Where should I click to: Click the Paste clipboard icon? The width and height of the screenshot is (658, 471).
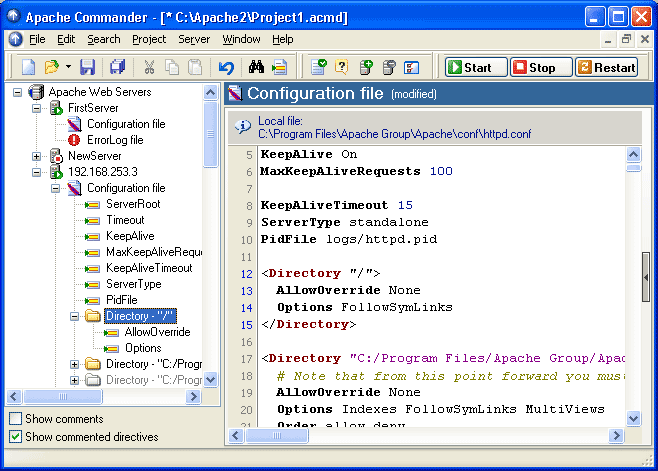pos(195,67)
